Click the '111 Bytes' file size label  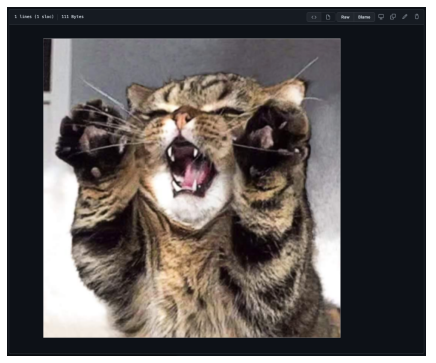coord(72,17)
